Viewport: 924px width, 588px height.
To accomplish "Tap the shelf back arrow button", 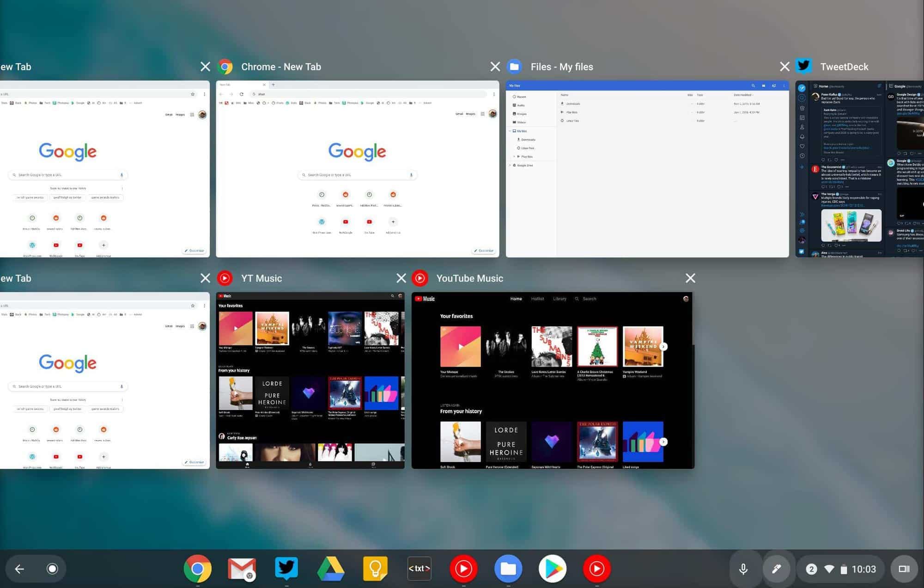I will (19, 569).
